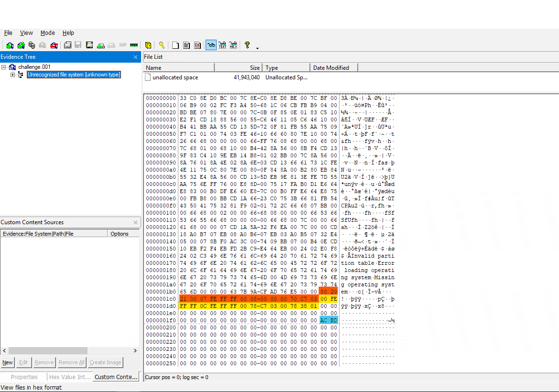
Task: Click the Capture Memory chip icon
Action: [134, 45]
